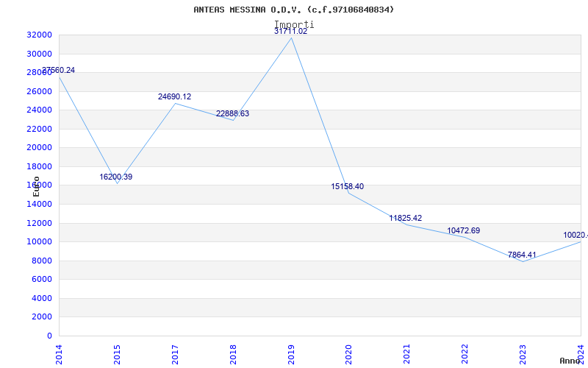Image resolution: width=588 pixels, height=368 pixels.
Task: Click x-axis year 2018
Action: 233,354
